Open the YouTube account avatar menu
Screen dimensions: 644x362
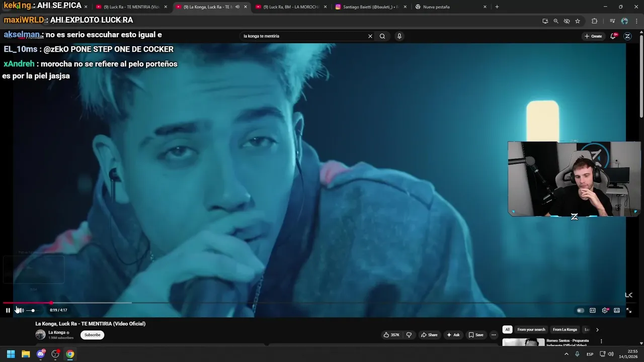[627, 36]
